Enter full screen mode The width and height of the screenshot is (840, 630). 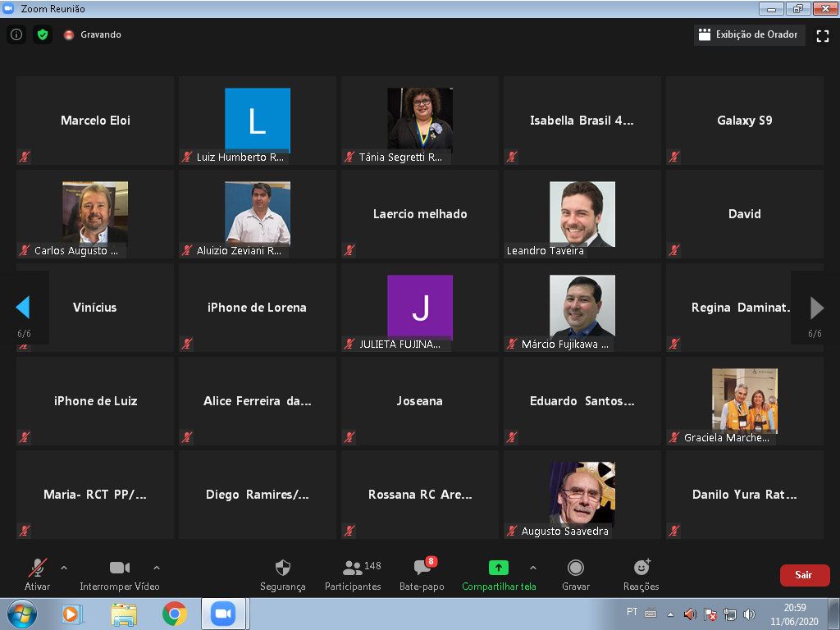(823, 35)
